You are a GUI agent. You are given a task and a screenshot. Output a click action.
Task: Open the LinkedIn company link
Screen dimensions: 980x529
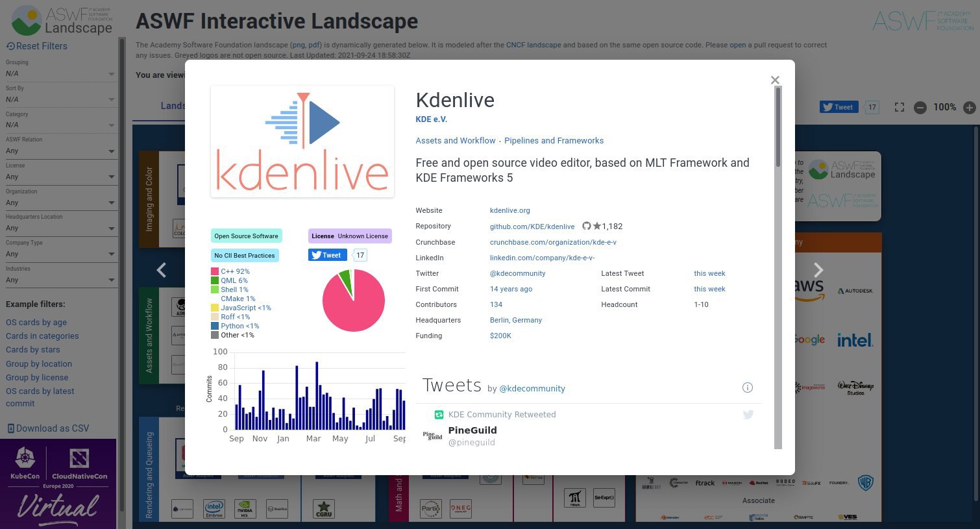pyautogui.click(x=542, y=258)
